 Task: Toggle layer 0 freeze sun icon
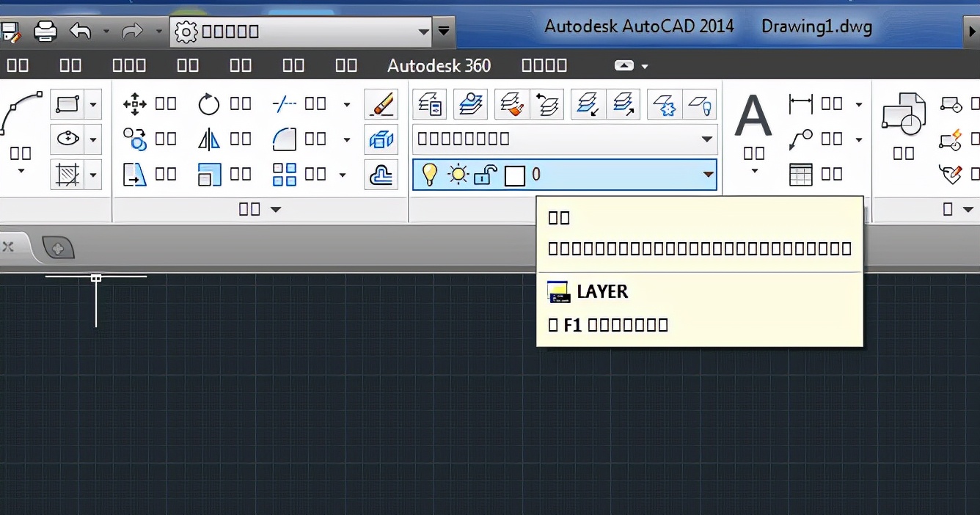[x=458, y=175]
